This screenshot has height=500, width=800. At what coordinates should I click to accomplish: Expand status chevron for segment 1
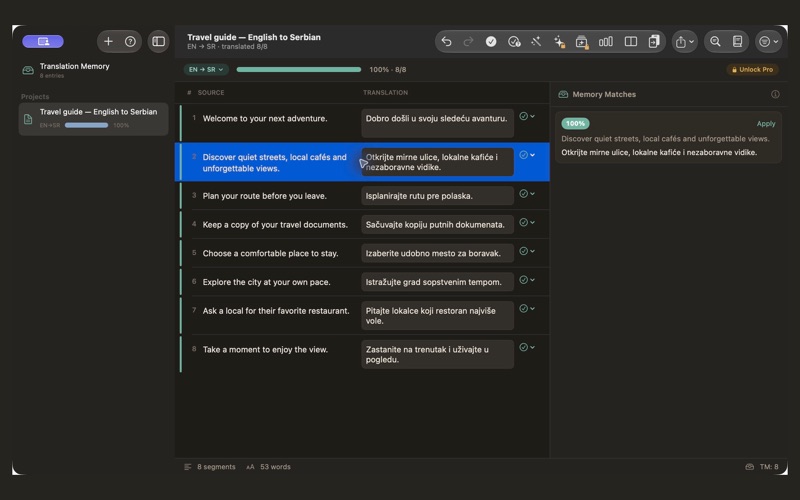point(533,116)
